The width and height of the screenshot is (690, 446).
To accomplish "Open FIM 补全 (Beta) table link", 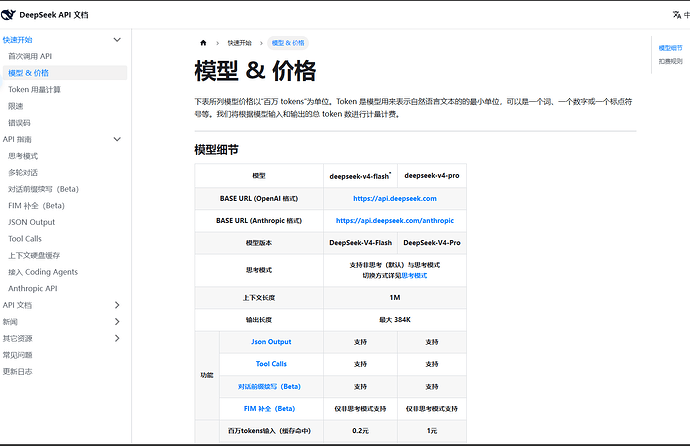I will click(269, 409).
